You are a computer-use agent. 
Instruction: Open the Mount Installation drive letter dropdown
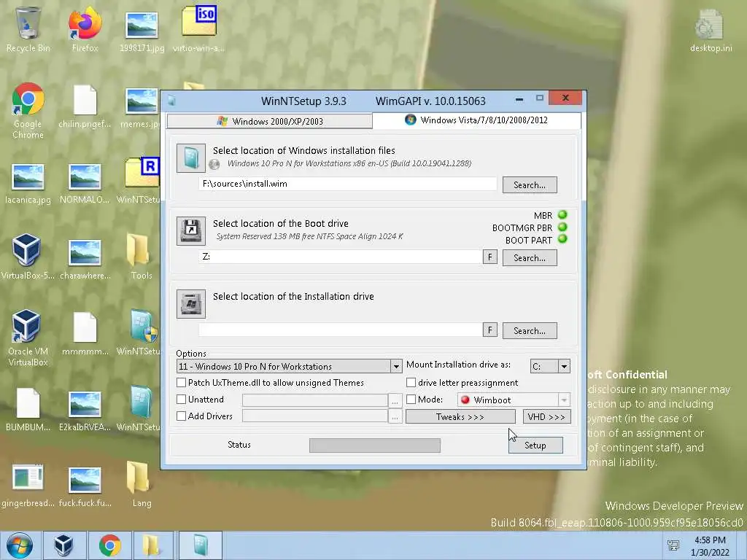coord(564,366)
